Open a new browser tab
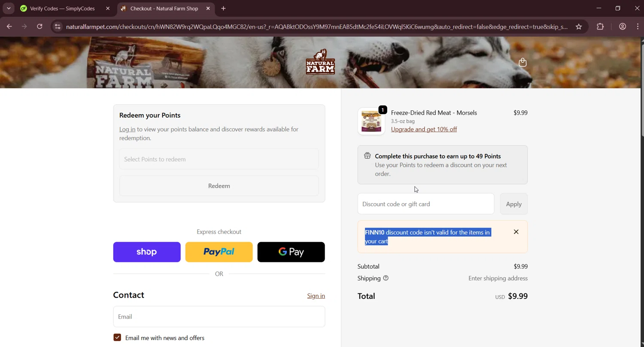 (223, 8)
